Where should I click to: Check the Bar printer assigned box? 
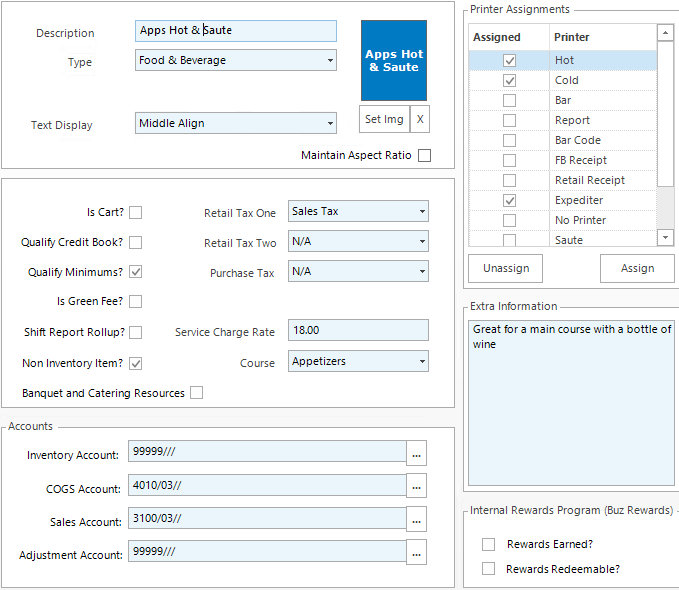point(509,100)
